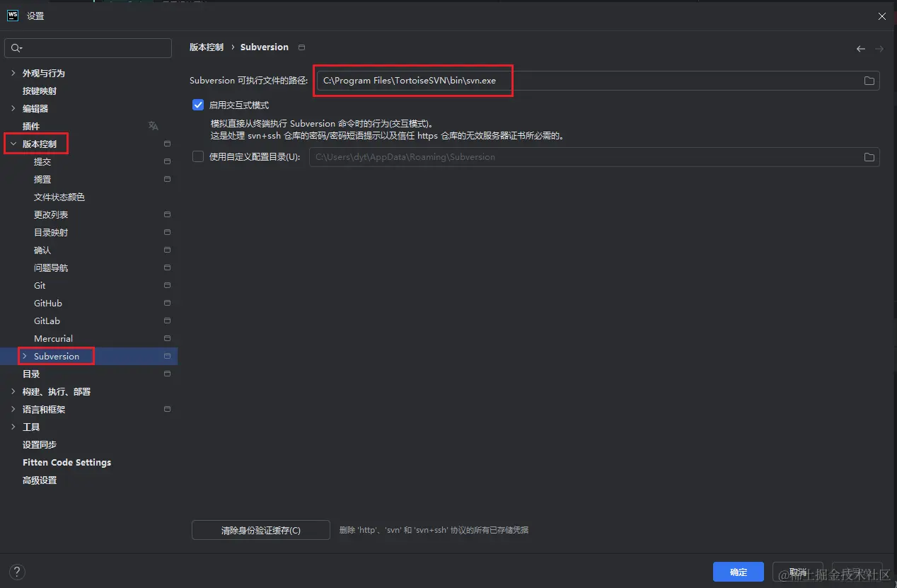Image resolution: width=897 pixels, height=588 pixels.
Task: Click project-level icon beside GitHub row
Action: 167,303
